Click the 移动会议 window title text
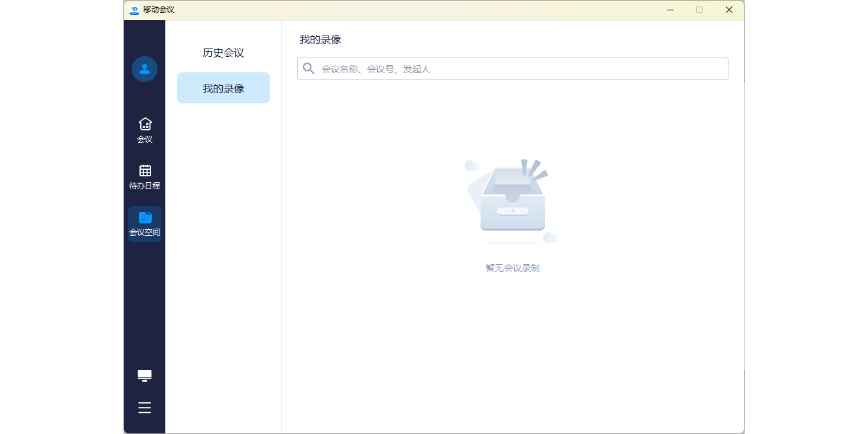The image size is (868, 434). coord(159,10)
